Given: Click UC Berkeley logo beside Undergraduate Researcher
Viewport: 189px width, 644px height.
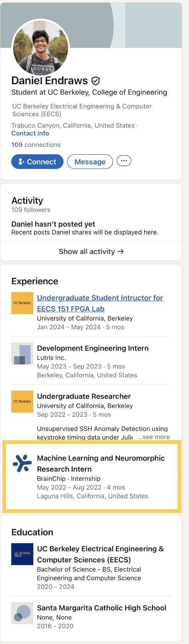Looking at the screenshot, I should pyautogui.click(x=22, y=401).
